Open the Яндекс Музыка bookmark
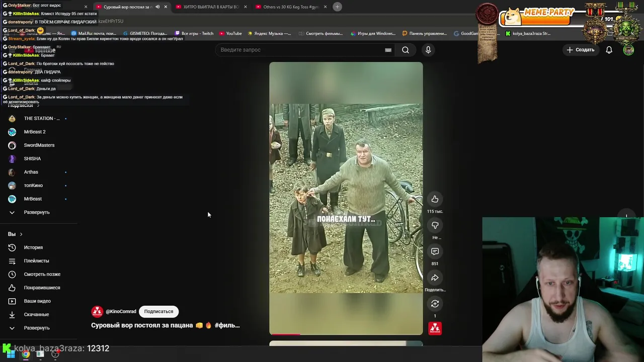 269,33
